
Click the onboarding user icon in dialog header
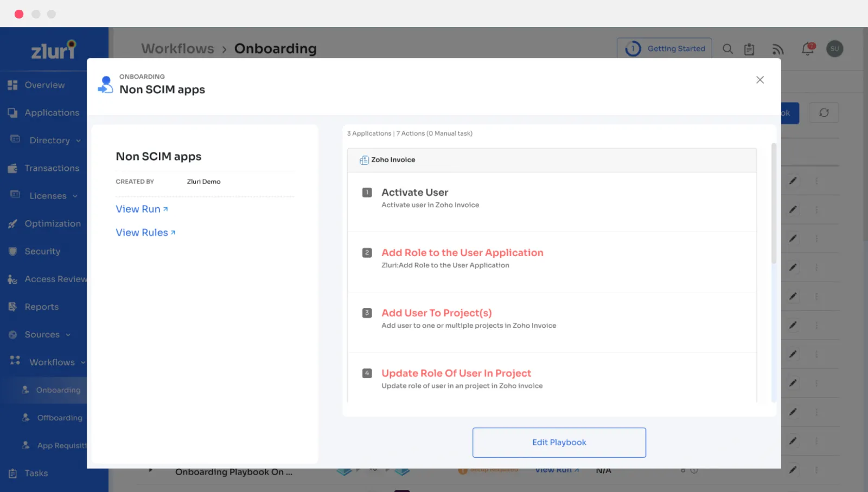point(105,85)
